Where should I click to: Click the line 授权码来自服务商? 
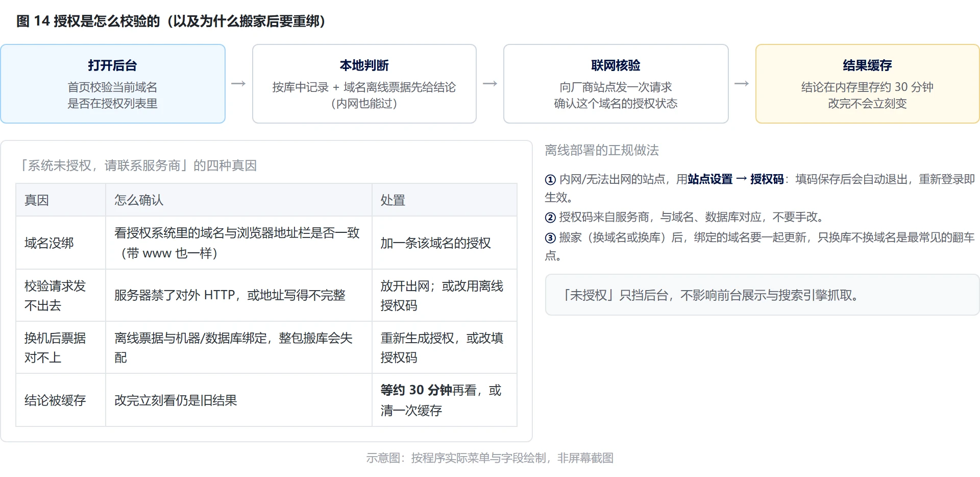pyautogui.click(x=685, y=217)
